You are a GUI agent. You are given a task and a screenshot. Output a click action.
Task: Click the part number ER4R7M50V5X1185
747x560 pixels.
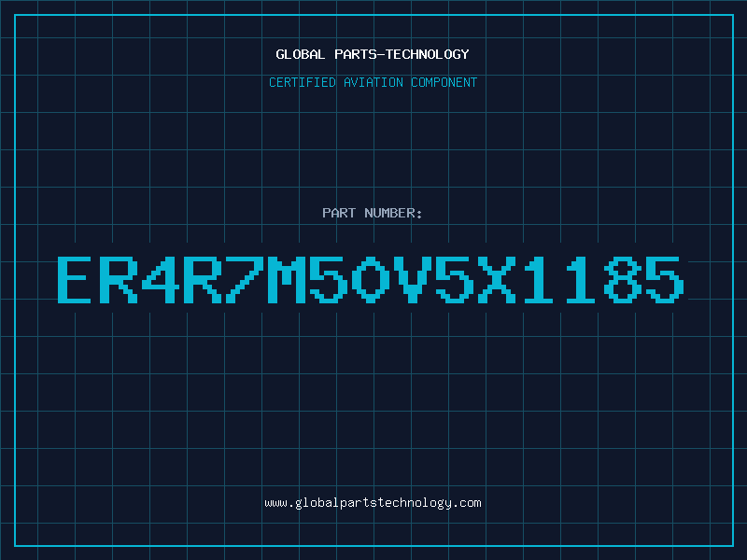pyautogui.click(x=371, y=279)
